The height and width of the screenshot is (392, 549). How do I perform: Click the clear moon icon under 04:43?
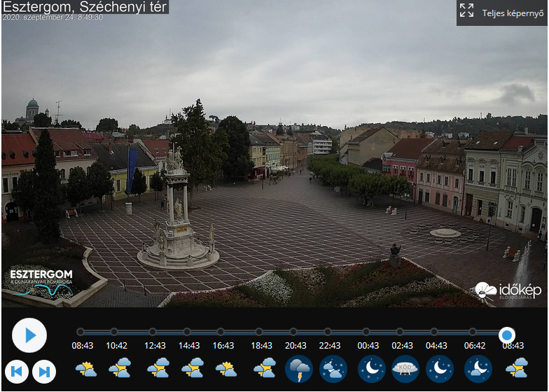click(440, 369)
